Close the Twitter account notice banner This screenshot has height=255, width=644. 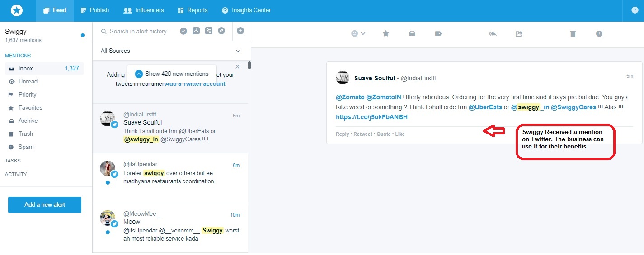(238, 67)
